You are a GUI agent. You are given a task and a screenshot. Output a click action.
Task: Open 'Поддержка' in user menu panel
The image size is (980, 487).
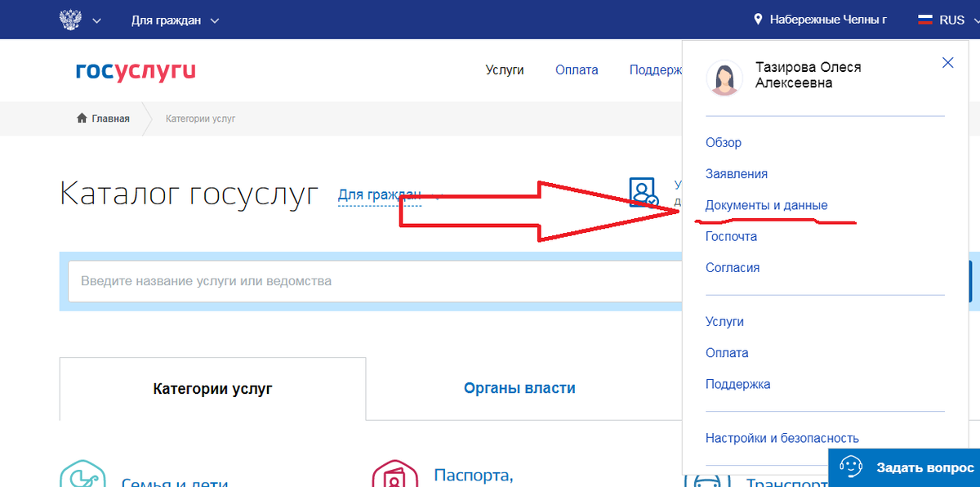738,384
